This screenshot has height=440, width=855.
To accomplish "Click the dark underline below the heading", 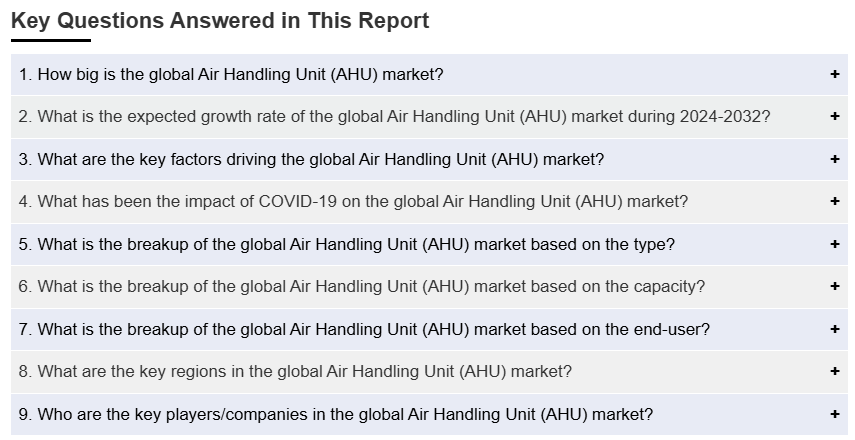I will (51, 41).
